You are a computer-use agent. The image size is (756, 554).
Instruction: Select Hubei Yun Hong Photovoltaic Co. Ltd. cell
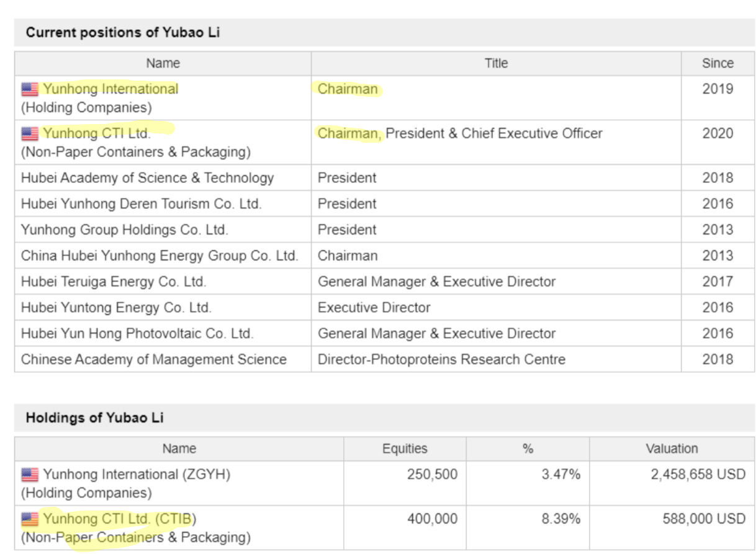(163, 334)
